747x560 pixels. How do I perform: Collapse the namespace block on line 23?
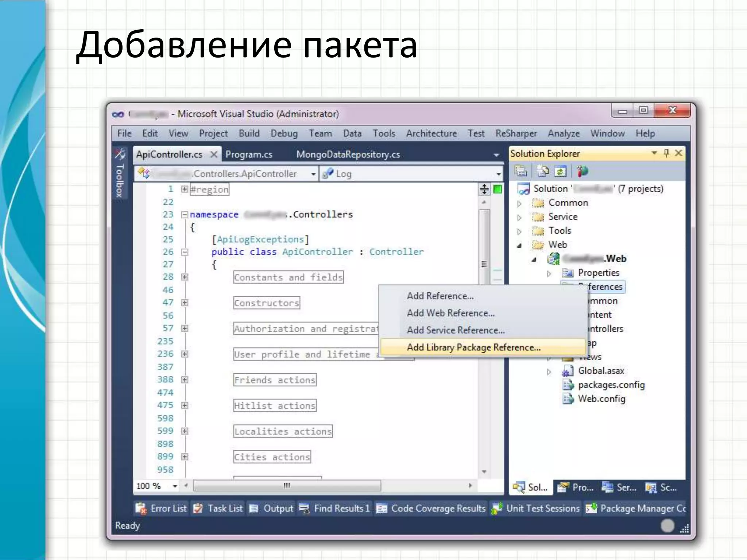(x=185, y=214)
